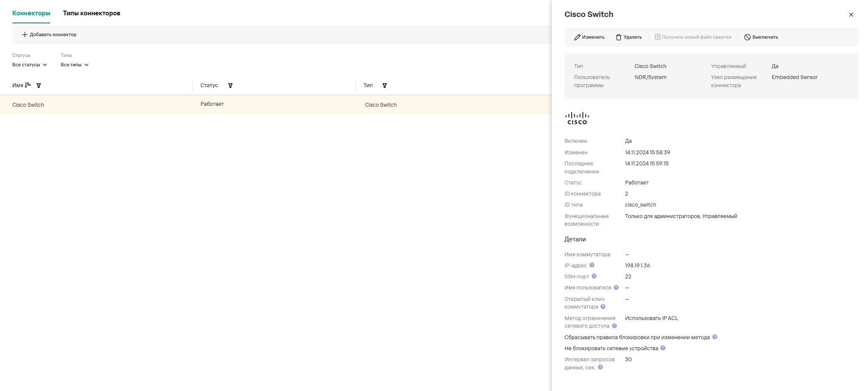Select the Коннекторы tab
Screen dimensions: 868x391
[31, 13]
